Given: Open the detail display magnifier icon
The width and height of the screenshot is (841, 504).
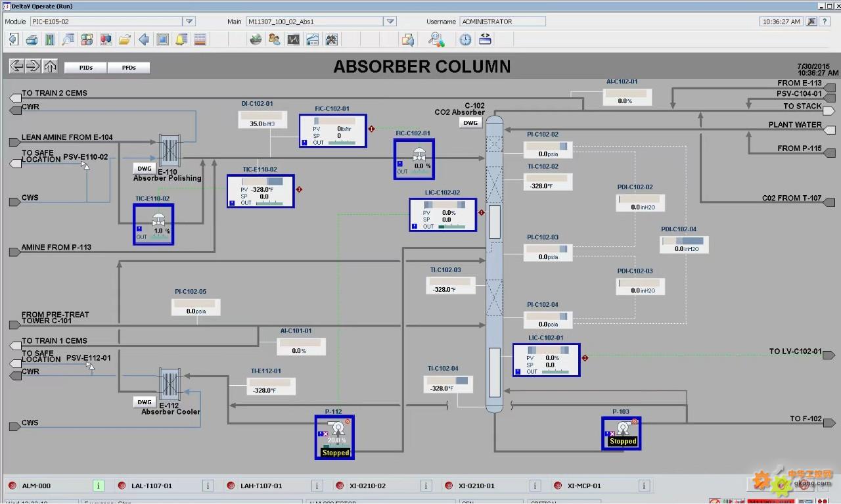Looking at the screenshot, I should [x=68, y=39].
